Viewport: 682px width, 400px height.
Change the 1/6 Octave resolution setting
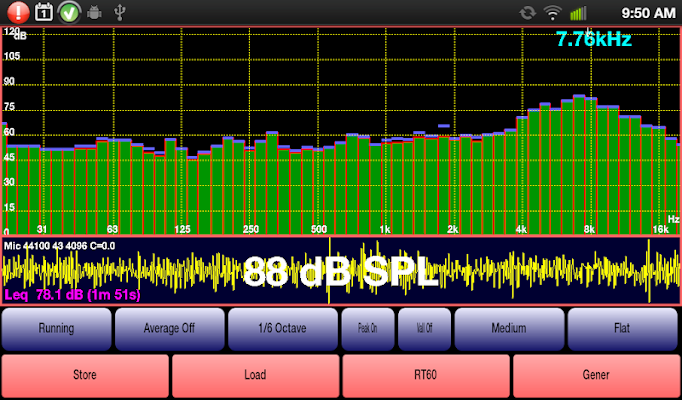[x=282, y=329]
